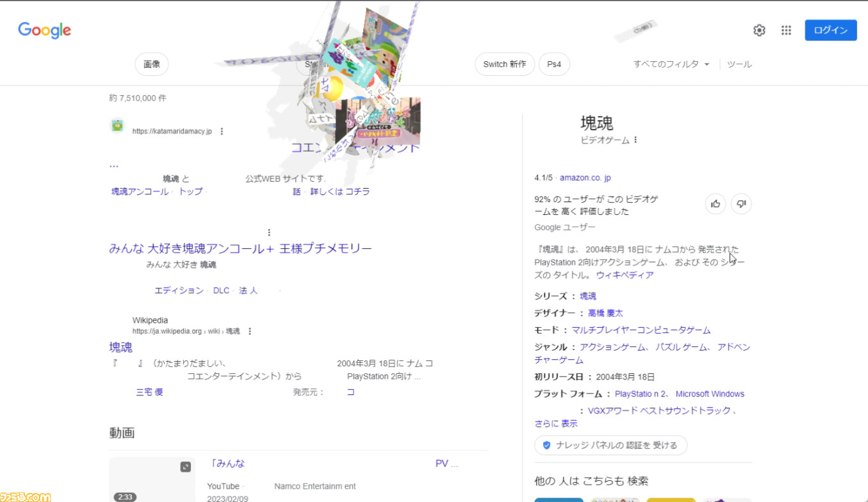Open options above みんな大好き塊魂アンコール result
The width and height of the screenshot is (868, 502).
click(x=269, y=232)
